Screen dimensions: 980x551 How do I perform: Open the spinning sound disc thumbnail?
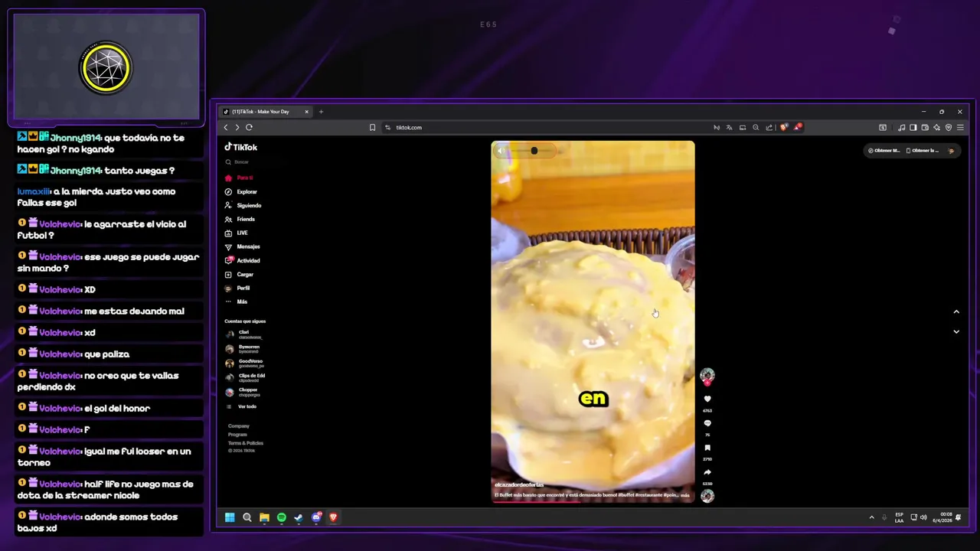707,496
